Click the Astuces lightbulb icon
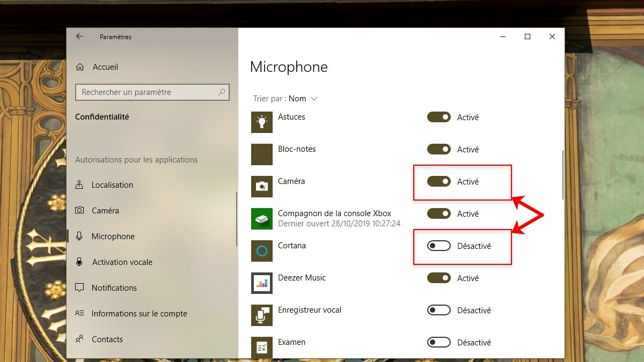Viewport: 644px width, 362px height. pos(262,122)
